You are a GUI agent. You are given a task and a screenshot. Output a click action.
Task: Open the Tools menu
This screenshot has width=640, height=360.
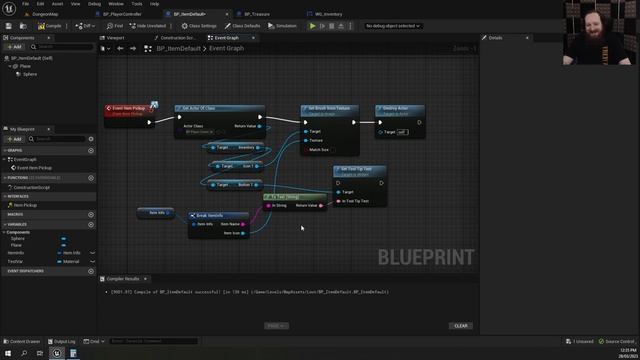pyautogui.click(x=137, y=4)
